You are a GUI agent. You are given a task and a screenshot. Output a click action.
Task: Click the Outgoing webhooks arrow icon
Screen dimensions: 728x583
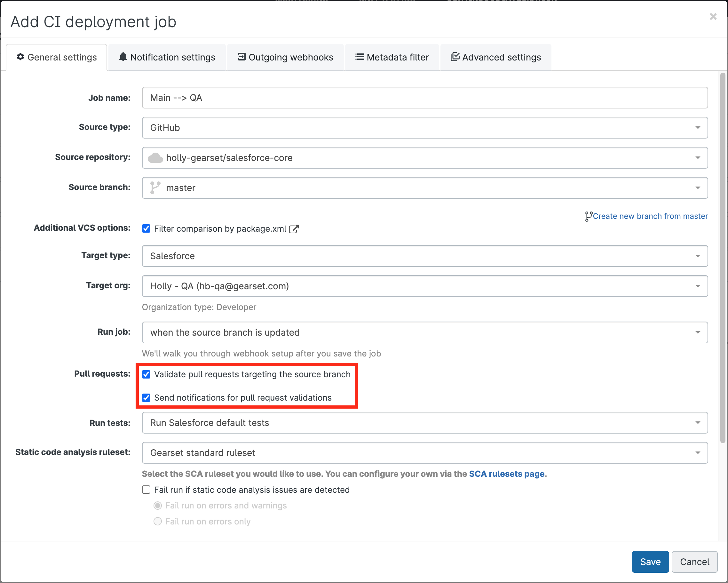[241, 57]
